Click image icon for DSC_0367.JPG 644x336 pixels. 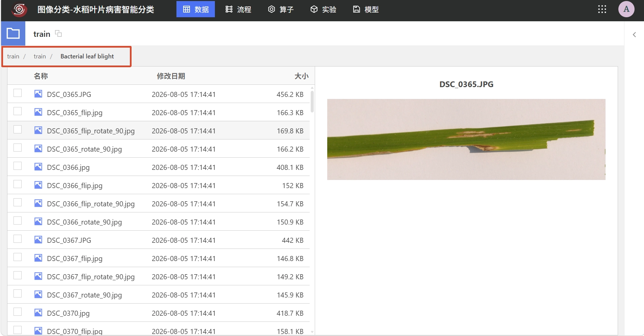pyautogui.click(x=38, y=240)
